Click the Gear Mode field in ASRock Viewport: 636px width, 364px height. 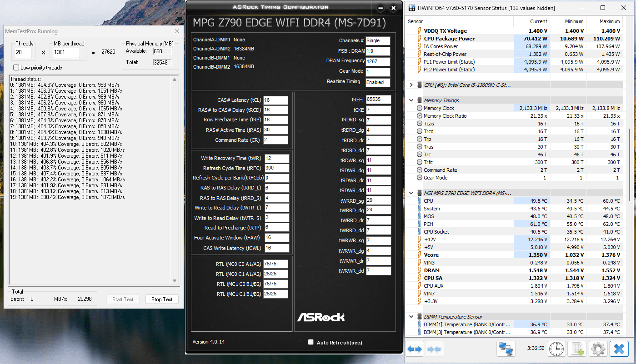click(x=378, y=72)
